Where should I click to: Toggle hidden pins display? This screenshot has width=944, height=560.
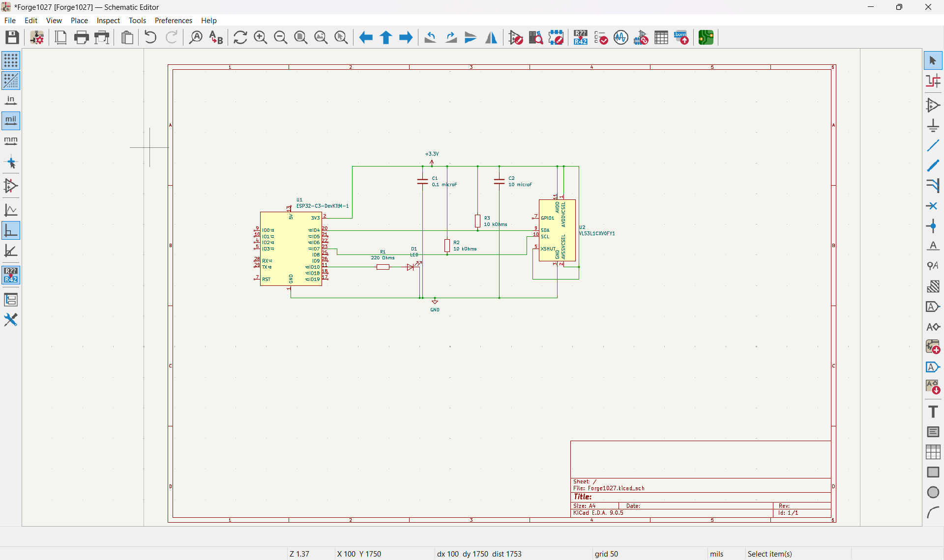click(11, 186)
